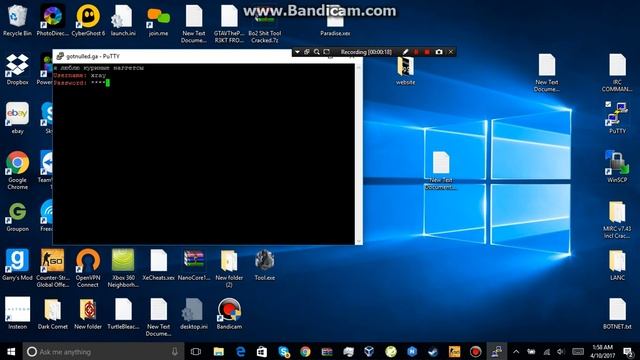The width and height of the screenshot is (640, 360).
Task: Click the PuTTY icon in window title bar
Action: click(x=60, y=56)
